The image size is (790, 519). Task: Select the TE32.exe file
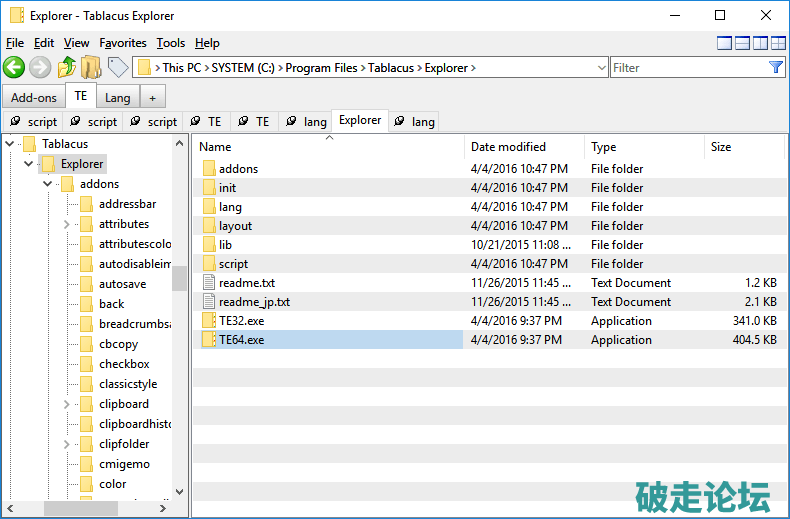241,321
